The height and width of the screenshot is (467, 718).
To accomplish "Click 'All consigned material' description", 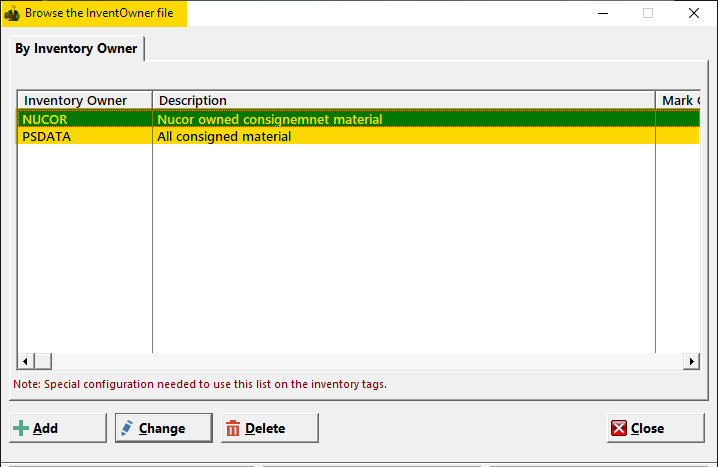I will coord(224,136).
